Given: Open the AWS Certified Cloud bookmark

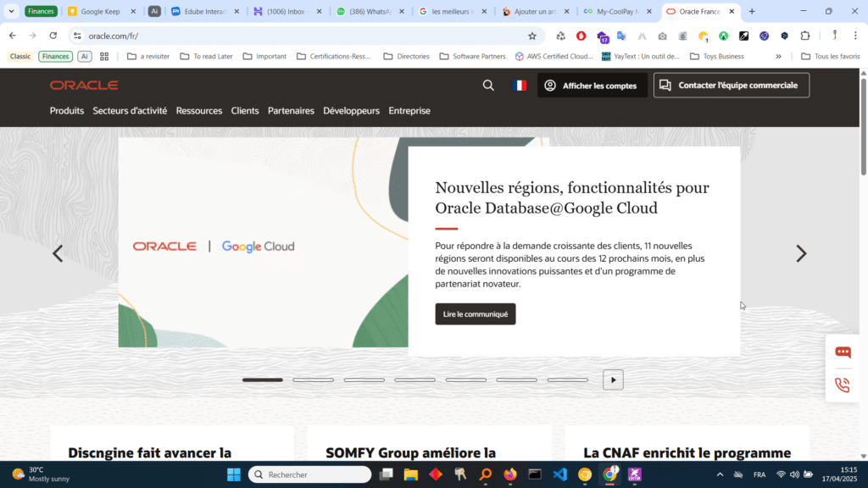Looking at the screenshot, I should 554,57.
